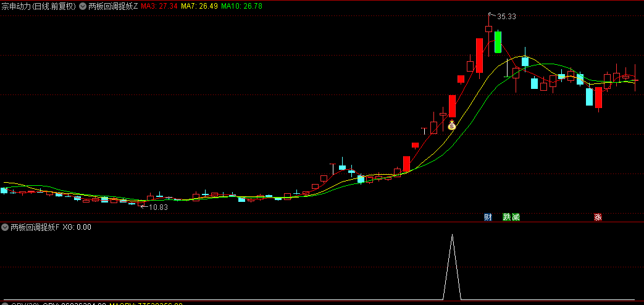Click the MA10: 26.78 value label

click(x=241, y=6)
